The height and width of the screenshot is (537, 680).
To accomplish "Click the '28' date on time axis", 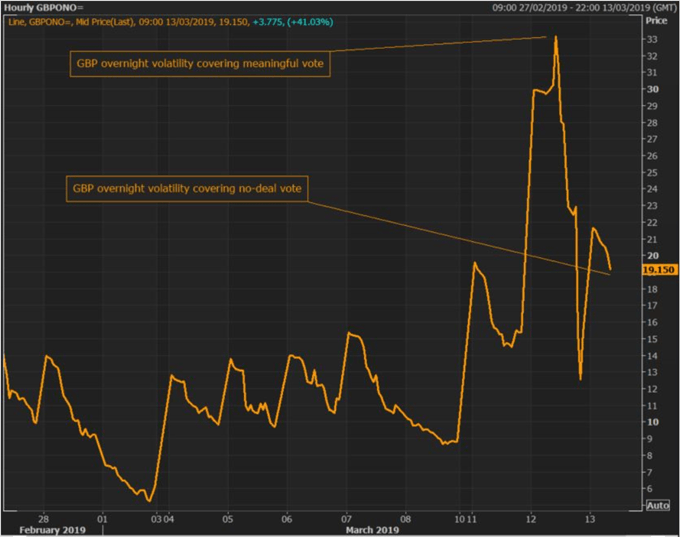I will point(43,519).
